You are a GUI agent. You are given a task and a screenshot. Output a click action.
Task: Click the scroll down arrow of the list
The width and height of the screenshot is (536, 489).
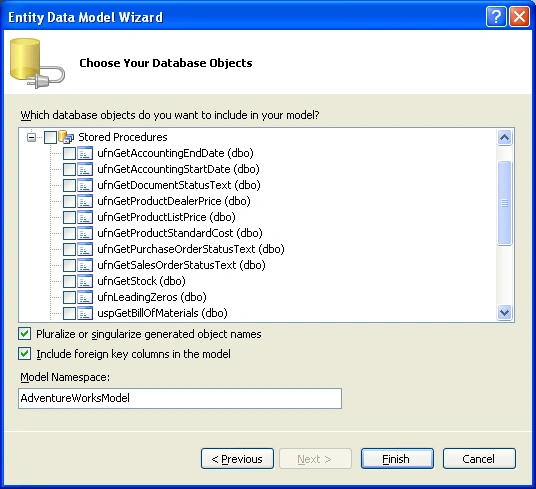click(x=505, y=313)
